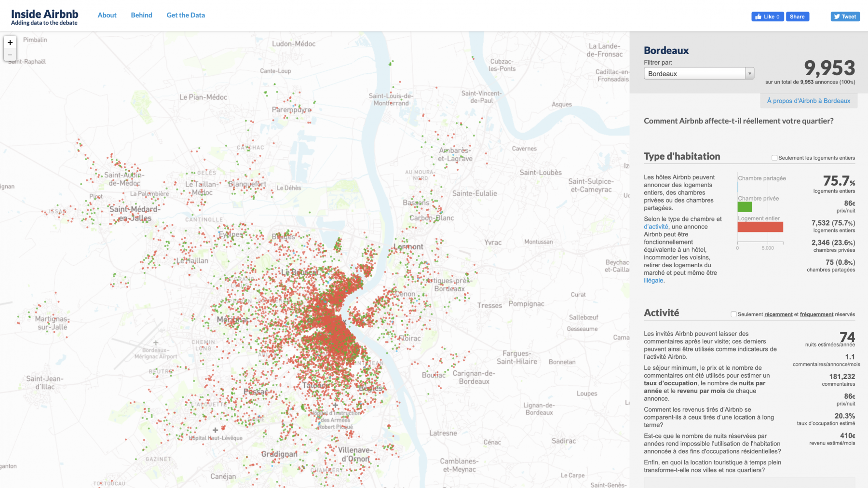Image resolution: width=868 pixels, height=488 pixels.
Task: Click the Pessac label on the map
Action: tap(256, 392)
